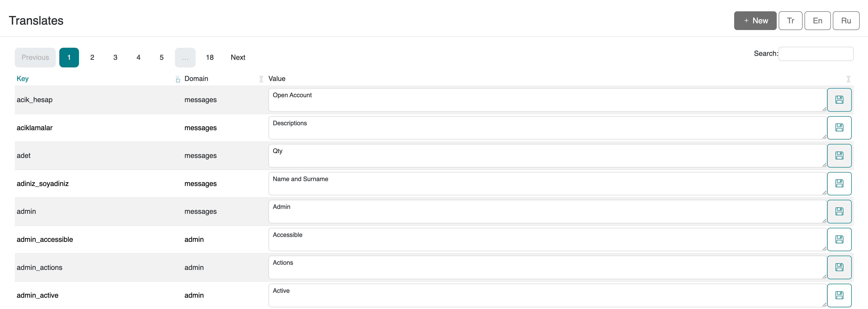868x309 pixels.
Task: Click the New translation button
Action: pyautogui.click(x=755, y=21)
